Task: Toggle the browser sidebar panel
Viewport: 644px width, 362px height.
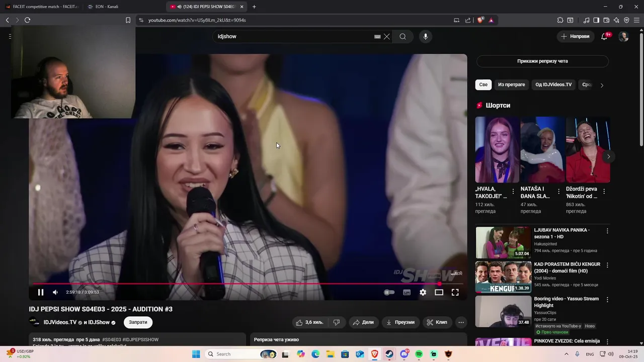Action: tap(596, 20)
